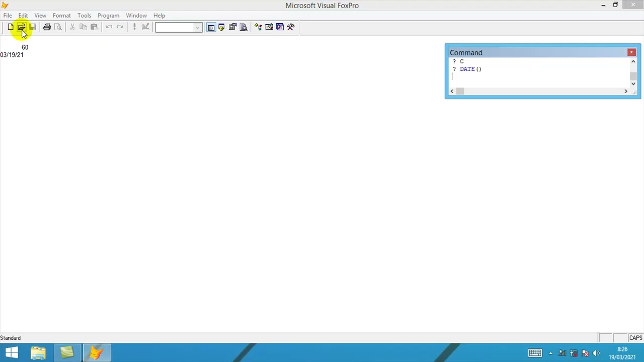Open the Tools menu

tap(84, 16)
